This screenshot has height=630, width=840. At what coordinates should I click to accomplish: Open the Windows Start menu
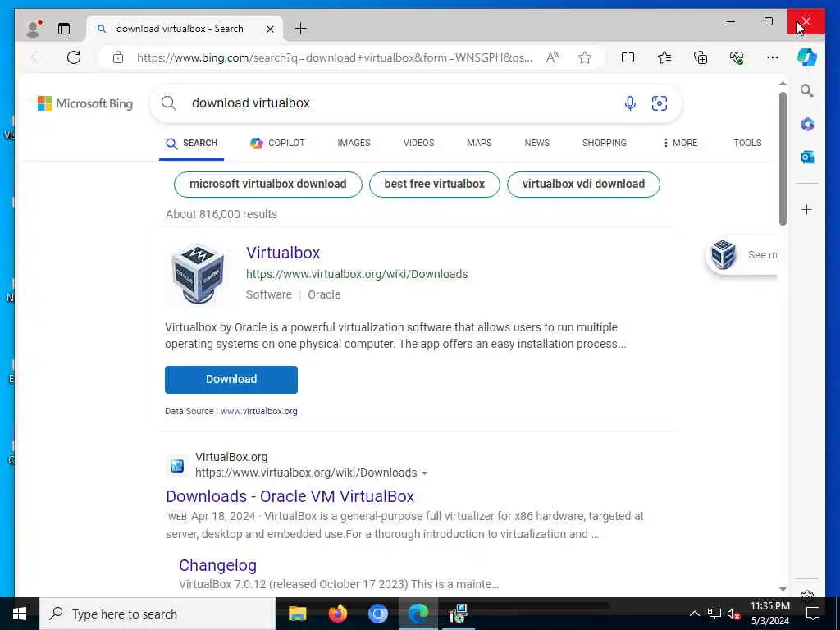(20, 614)
